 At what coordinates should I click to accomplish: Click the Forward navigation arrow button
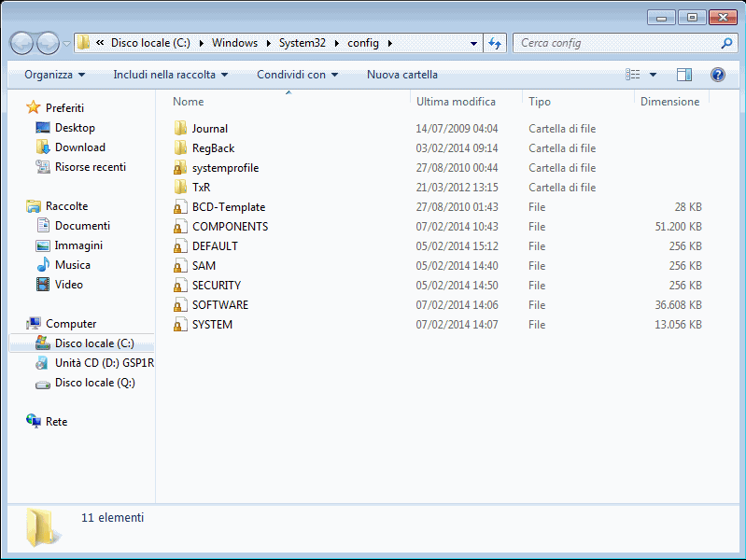(x=48, y=43)
